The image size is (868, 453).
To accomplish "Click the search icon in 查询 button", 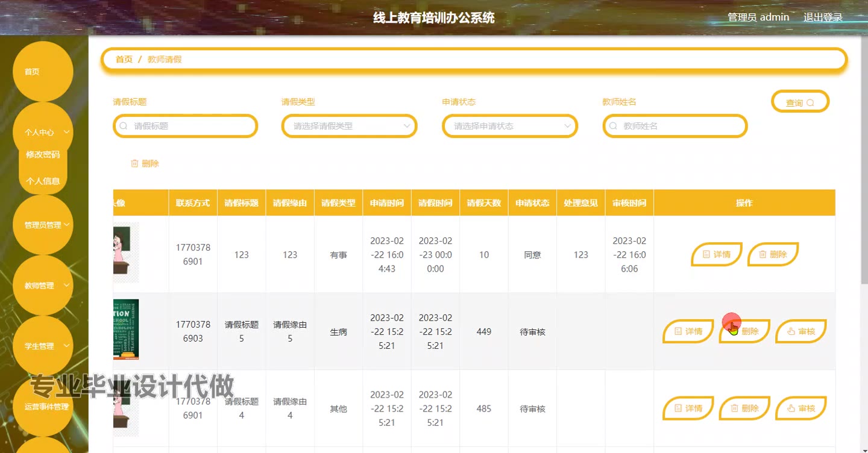I will point(810,103).
